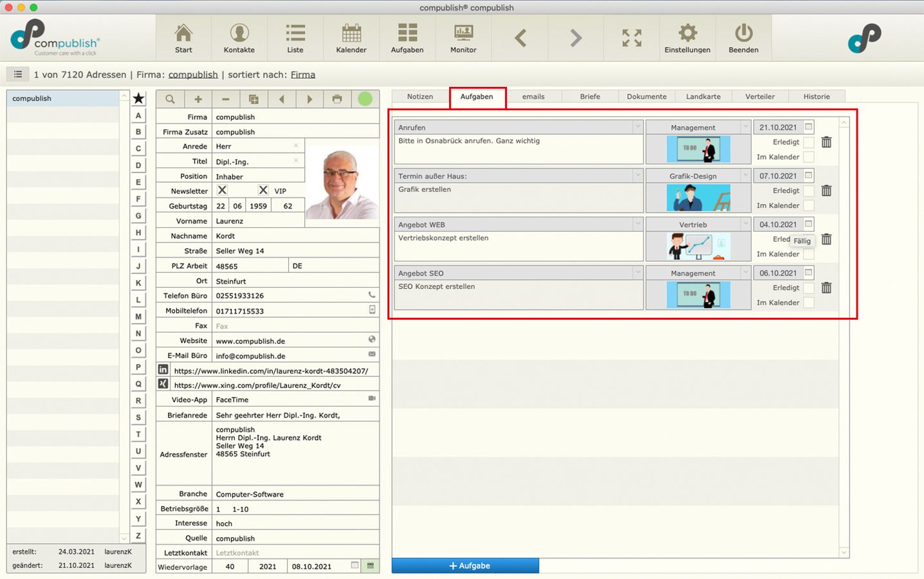Filter addresses by letter M
The height and width of the screenshot is (579, 924).
(138, 317)
